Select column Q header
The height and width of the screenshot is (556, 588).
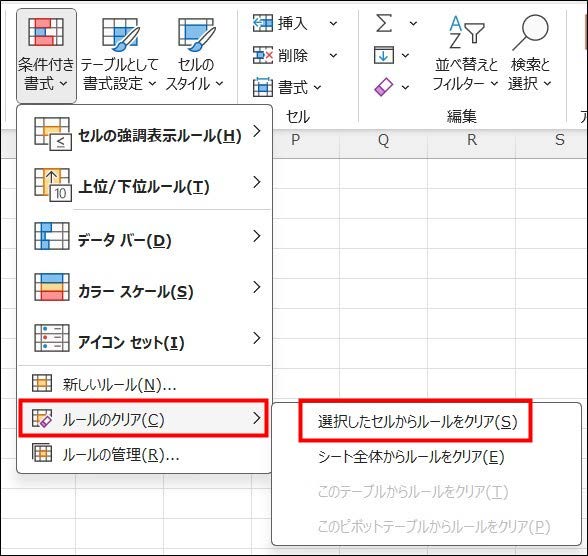point(383,140)
